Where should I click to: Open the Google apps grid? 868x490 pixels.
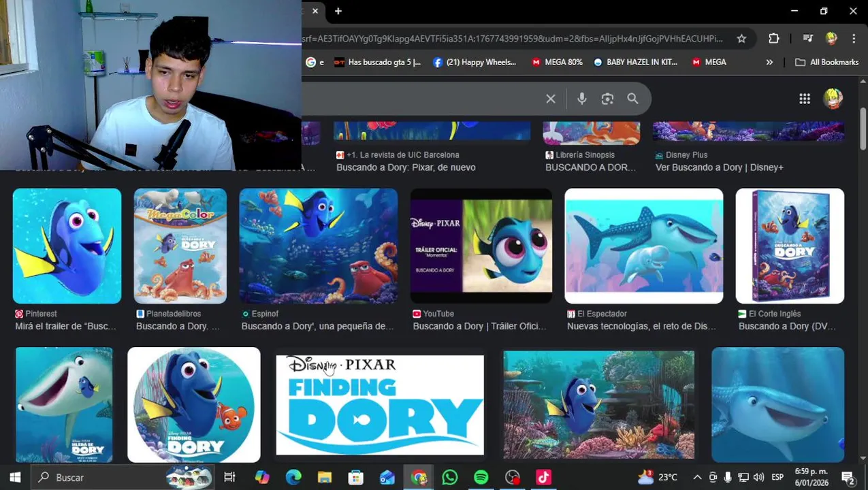click(805, 99)
